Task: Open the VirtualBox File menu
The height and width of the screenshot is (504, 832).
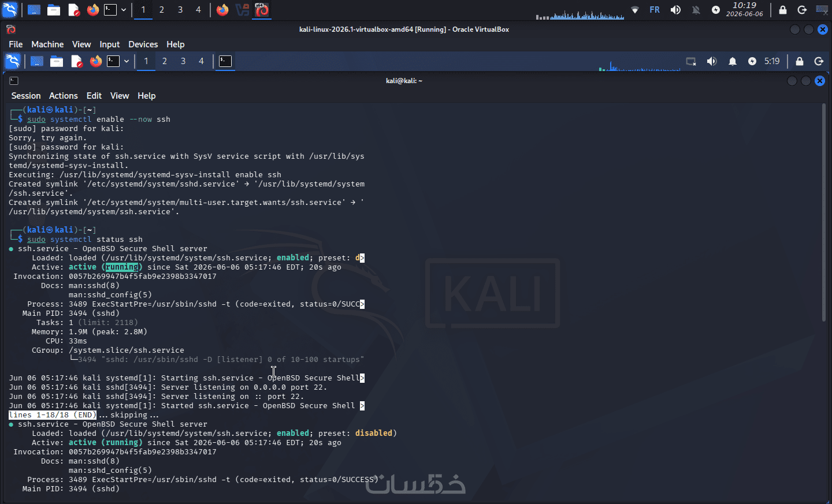Action: pyautogui.click(x=16, y=44)
